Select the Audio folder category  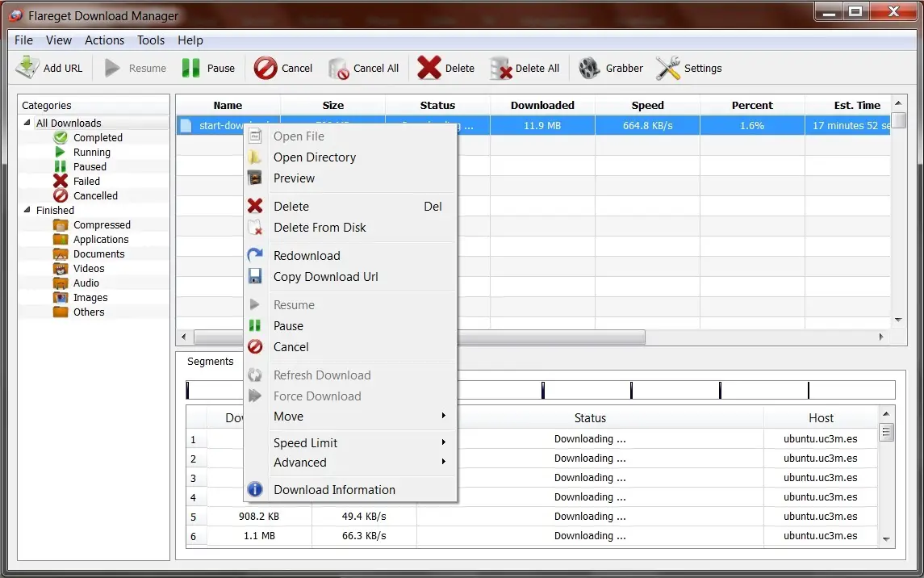tap(86, 283)
